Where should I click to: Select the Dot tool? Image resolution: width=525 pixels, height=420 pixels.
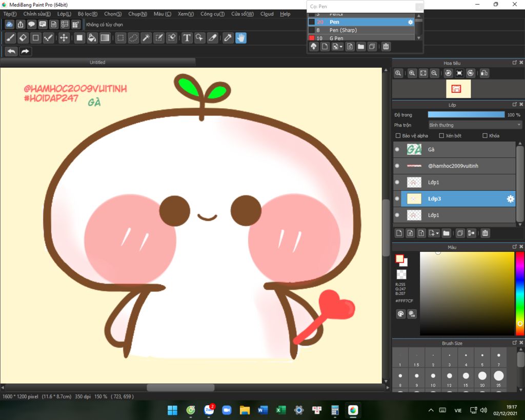click(49, 38)
